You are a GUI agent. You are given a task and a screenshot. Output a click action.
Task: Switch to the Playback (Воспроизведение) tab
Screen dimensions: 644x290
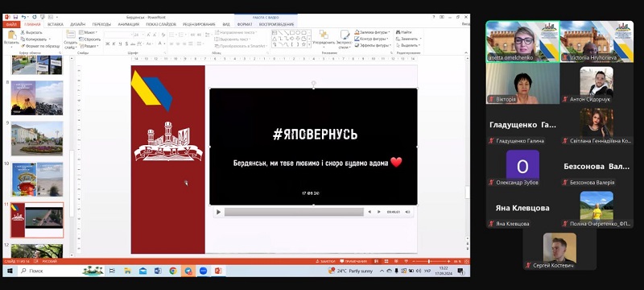(276, 25)
